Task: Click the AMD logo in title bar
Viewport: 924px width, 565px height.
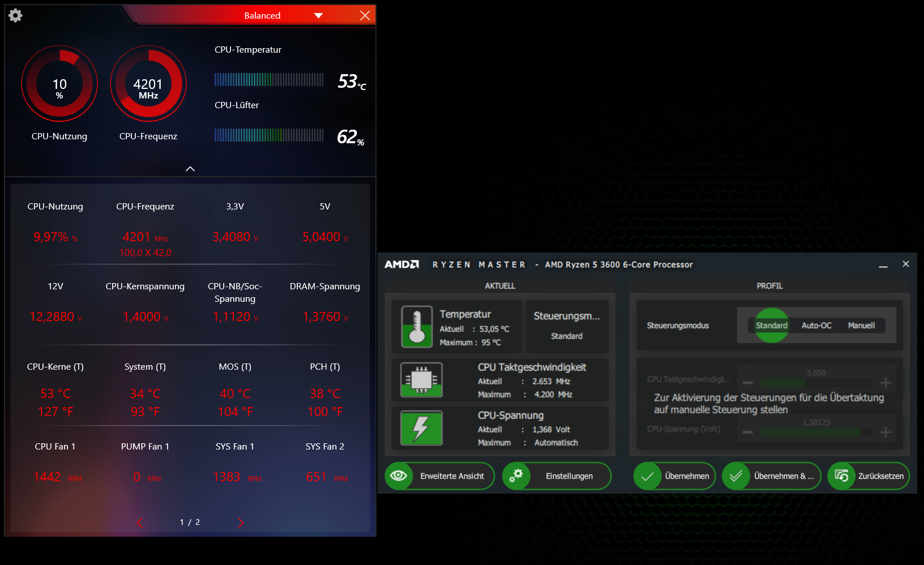Action: coord(401,264)
